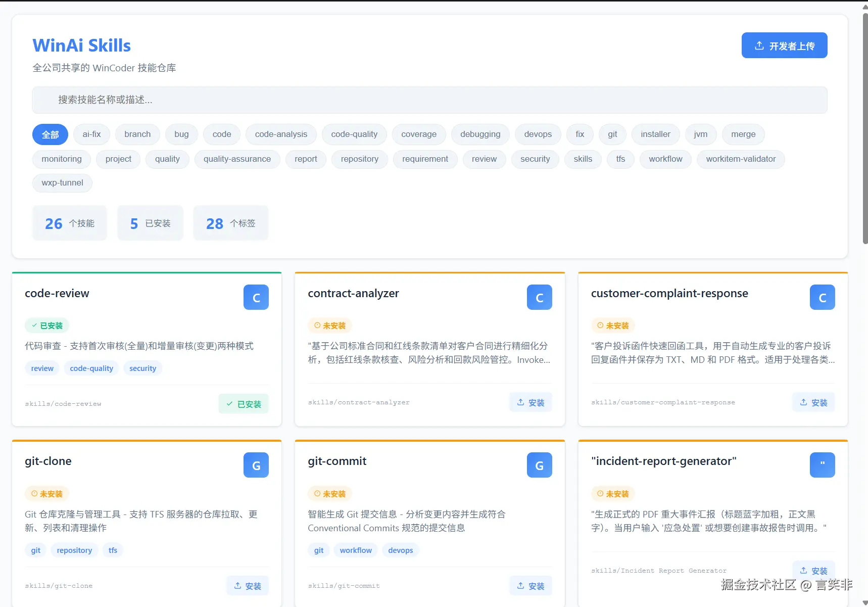The height and width of the screenshot is (607, 868).
Task: Install the incident-report-generator skill
Action: point(813,571)
